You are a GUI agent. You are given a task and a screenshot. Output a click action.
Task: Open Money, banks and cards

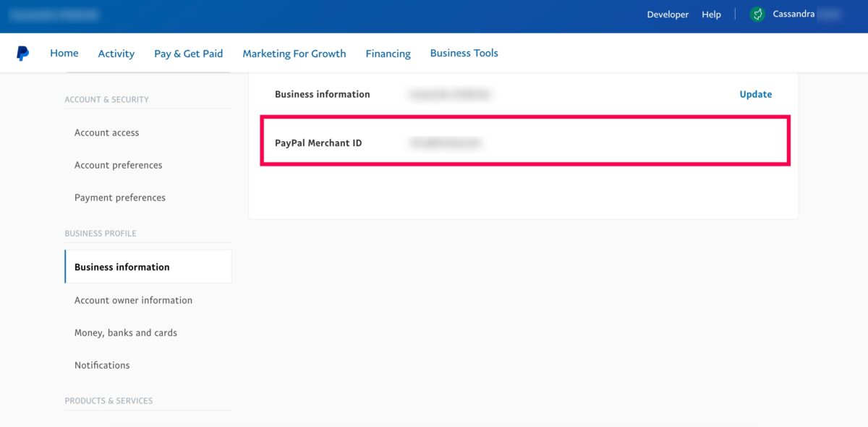click(x=126, y=333)
